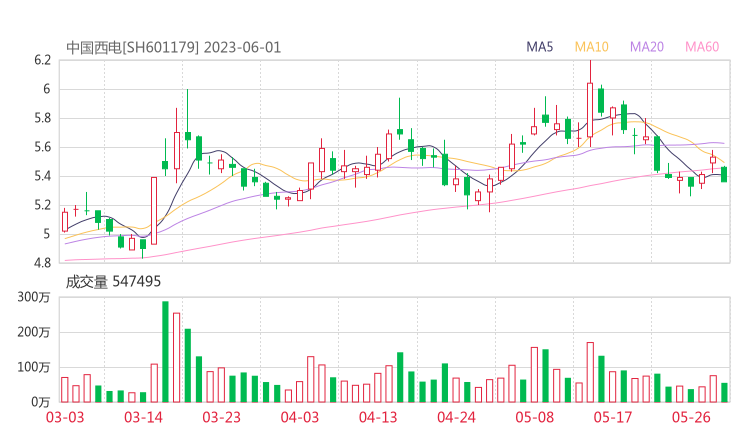Click the 05-08 date label
The height and width of the screenshot is (440, 740).
tap(534, 417)
